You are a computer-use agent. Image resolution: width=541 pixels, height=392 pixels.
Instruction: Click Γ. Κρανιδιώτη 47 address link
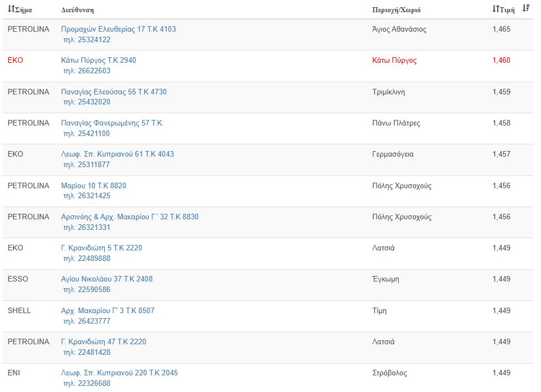click(103, 341)
